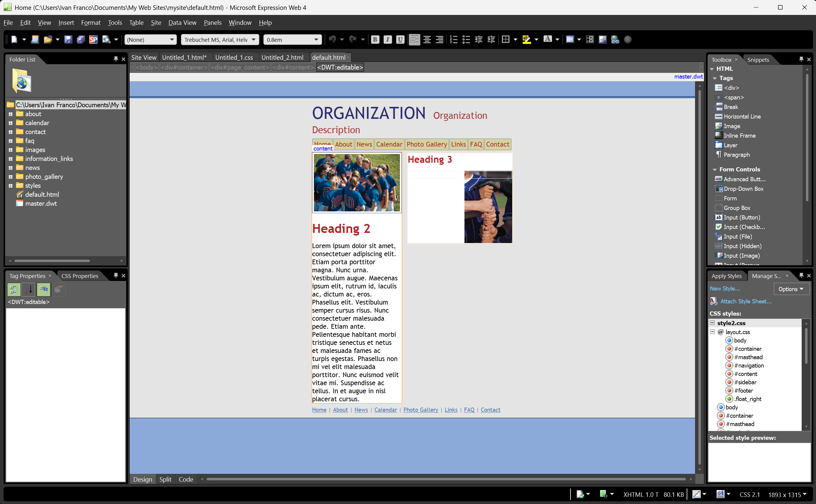Open the Data View menu
Image resolution: width=816 pixels, height=504 pixels.
click(182, 23)
